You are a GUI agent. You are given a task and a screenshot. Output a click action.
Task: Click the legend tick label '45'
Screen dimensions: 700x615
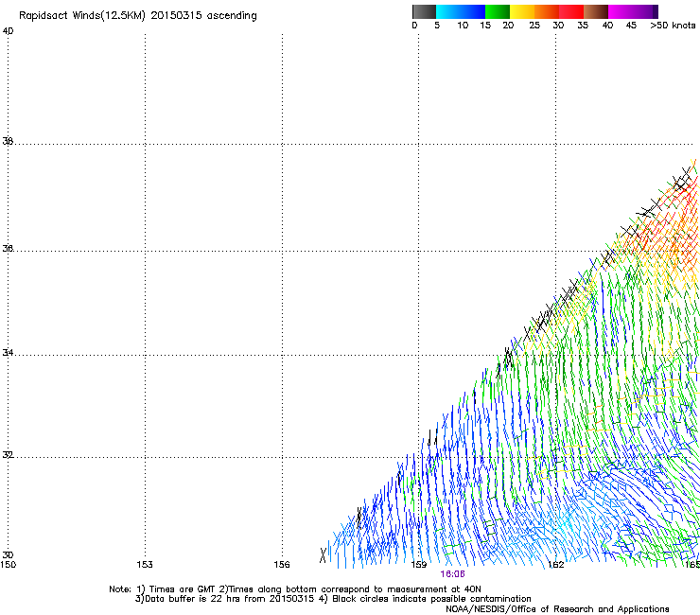631,25
